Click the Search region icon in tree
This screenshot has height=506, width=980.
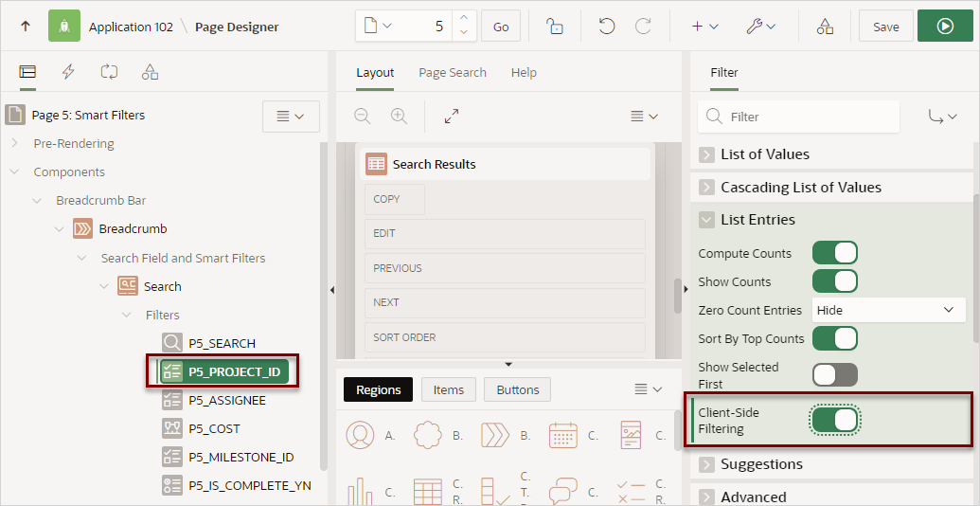(128, 286)
